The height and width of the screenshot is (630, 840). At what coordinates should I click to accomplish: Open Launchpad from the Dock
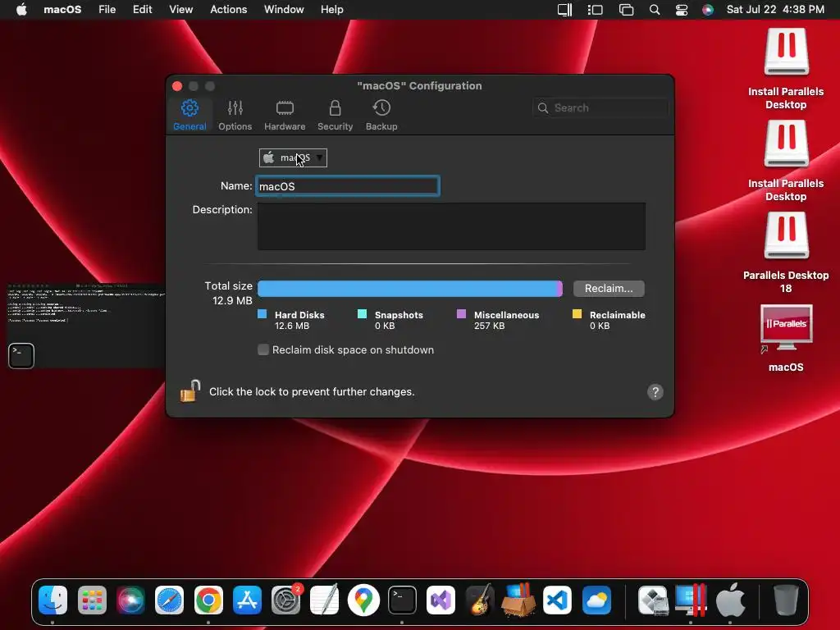point(92,600)
